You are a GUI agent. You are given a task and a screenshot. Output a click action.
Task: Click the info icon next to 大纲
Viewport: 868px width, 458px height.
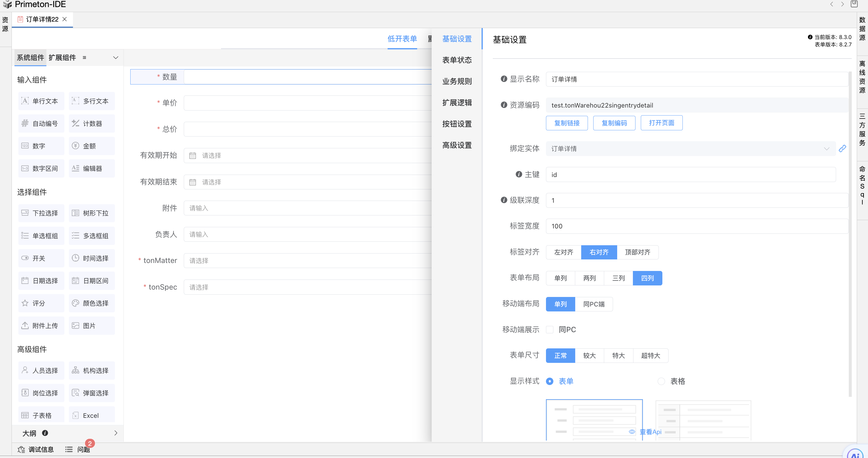tap(45, 433)
